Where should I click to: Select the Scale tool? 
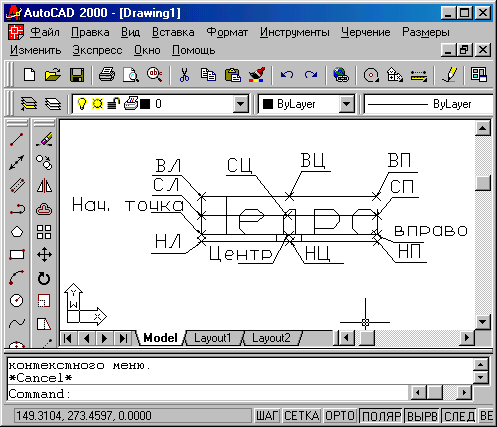click(44, 300)
